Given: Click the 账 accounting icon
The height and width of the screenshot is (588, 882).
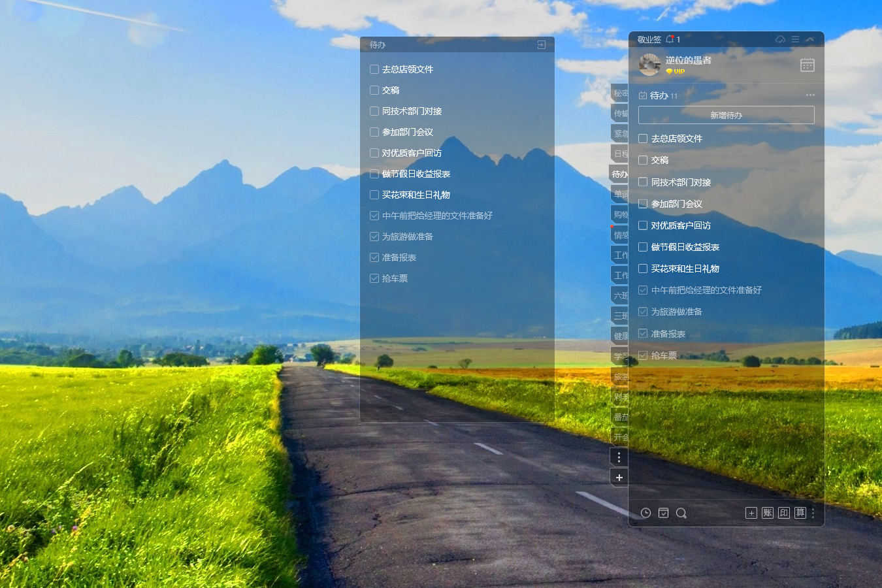Looking at the screenshot, I should (768, 513).
